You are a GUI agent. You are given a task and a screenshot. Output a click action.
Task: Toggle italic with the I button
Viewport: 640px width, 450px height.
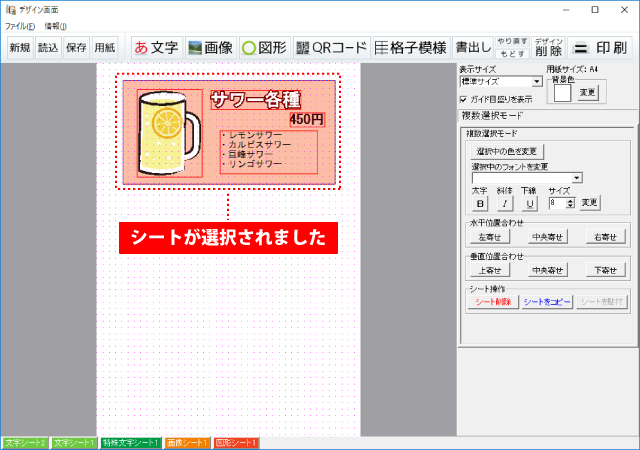pyautogui.click(x=505, y=203)
